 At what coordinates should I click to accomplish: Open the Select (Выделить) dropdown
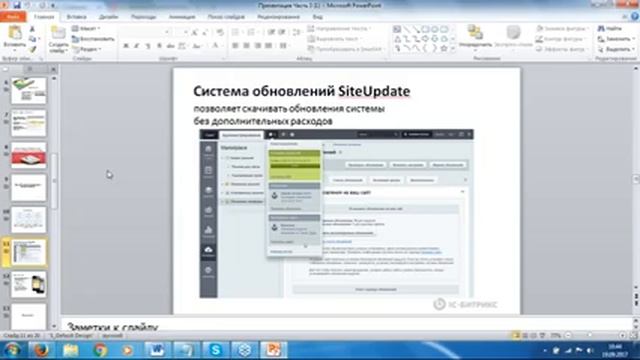click(x=616, y=49)
